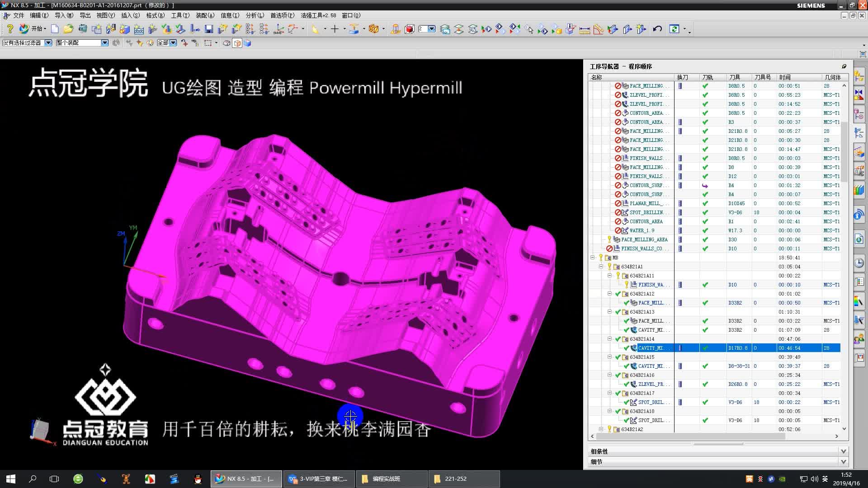Click the color palette icon on right sidebar
This screenshot has width=868, height=488.
(x=859, y=301)
